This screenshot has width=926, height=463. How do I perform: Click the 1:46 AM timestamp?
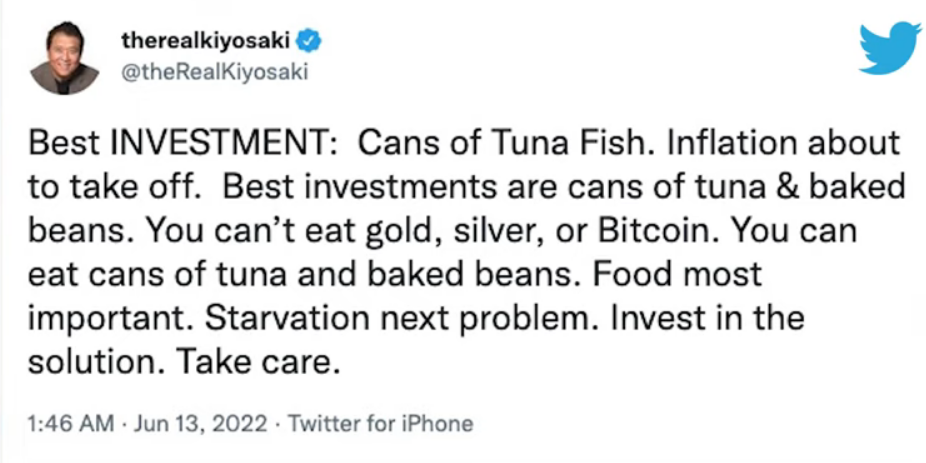point(71,423)
